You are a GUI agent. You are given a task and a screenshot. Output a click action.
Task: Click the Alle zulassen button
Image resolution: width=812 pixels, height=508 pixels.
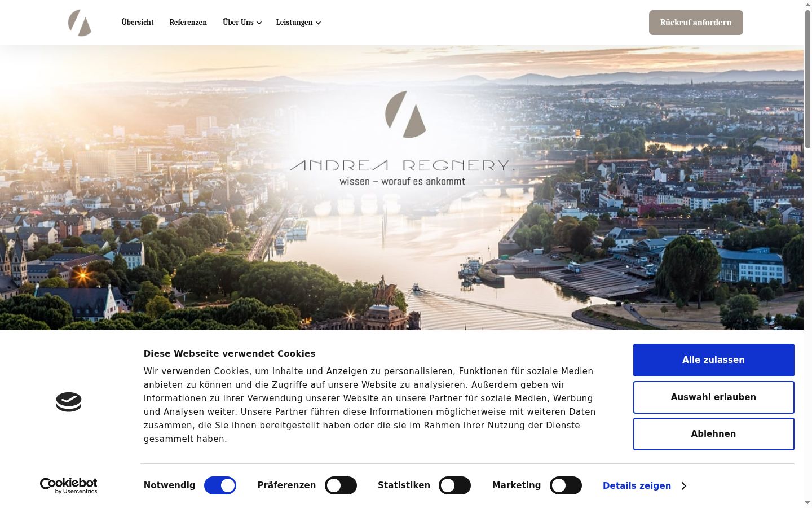pos(713,360)
